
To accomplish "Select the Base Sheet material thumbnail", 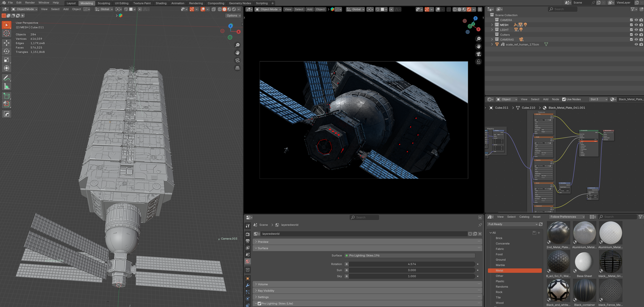I will (x=584, y=262).
